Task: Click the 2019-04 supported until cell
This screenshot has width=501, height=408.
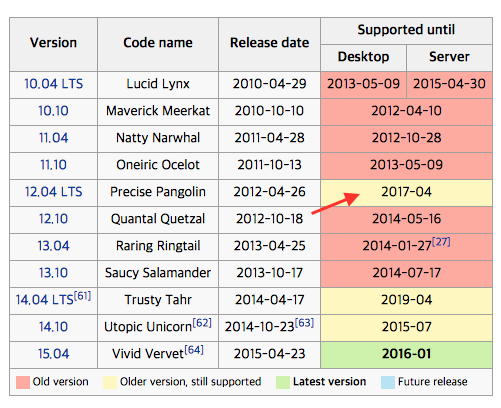Action: click(x=406, y=300)
